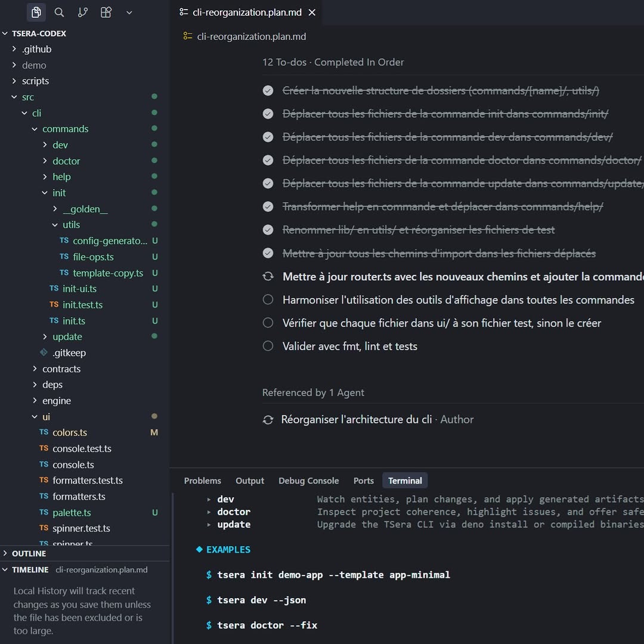Click the agent sync icon beside Réorganiser

pyautogui.click(x=268, y=420)
